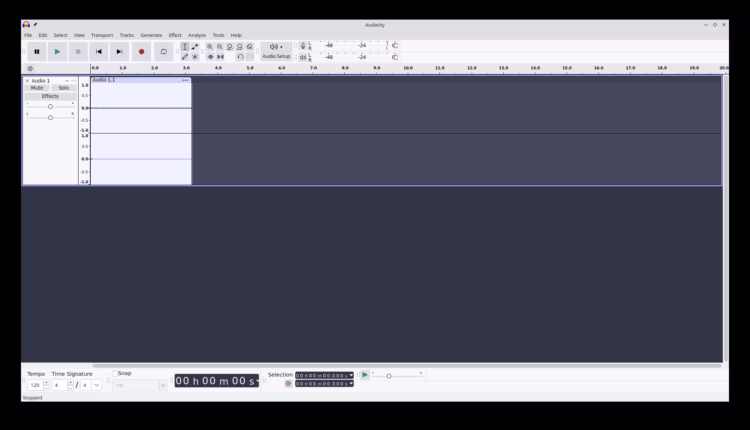Select the I-beam Selection tool
750x430 pixels.
point(185,47)
